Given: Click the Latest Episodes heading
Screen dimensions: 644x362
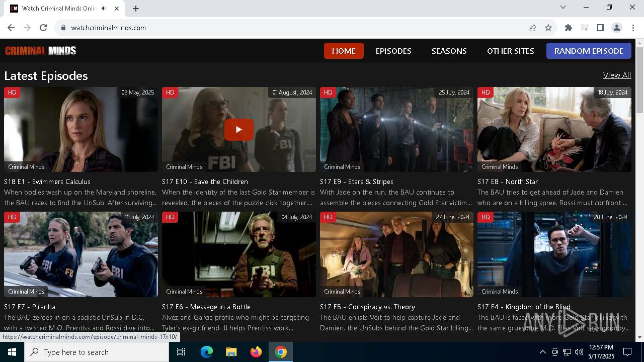Looking at the screenshot, I should (46, 75).
